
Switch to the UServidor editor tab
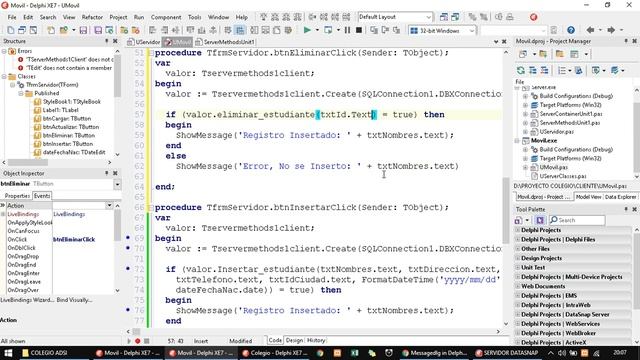(x=144, y=42)
